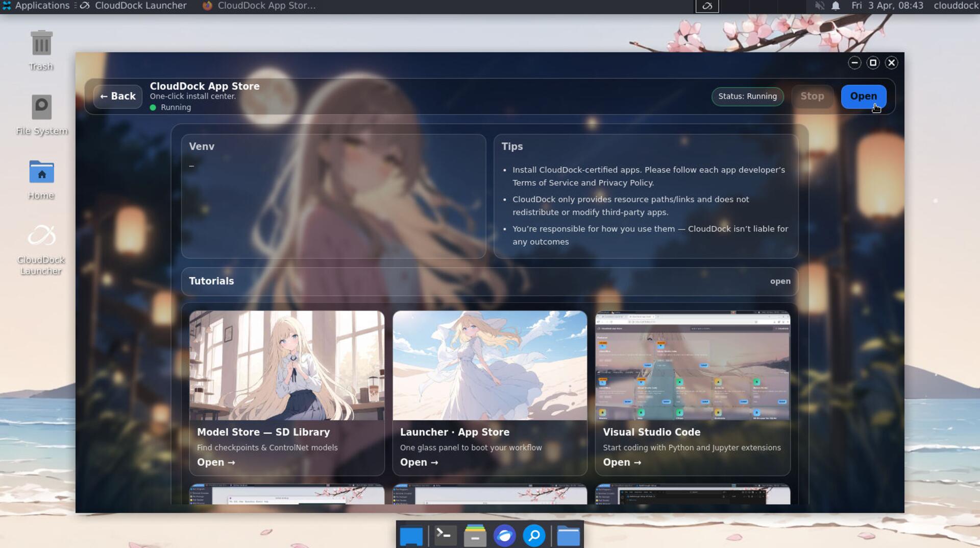Screen dimensions: 980x548
Task: Click the show desktop icon in dock
Action: [x=411, y=536]
